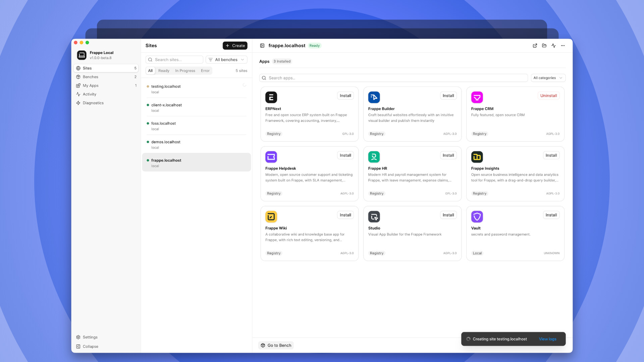The image size is (644, 362).
Task: Install the Frappe Wiki app
Action: (x=345, y=215)
